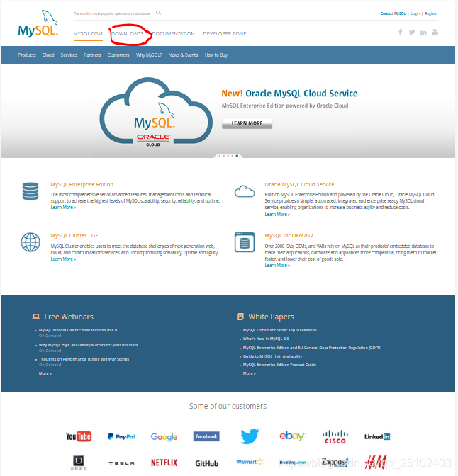Click More under Free Webinars

pyautogui.click(x=45, y=373)
